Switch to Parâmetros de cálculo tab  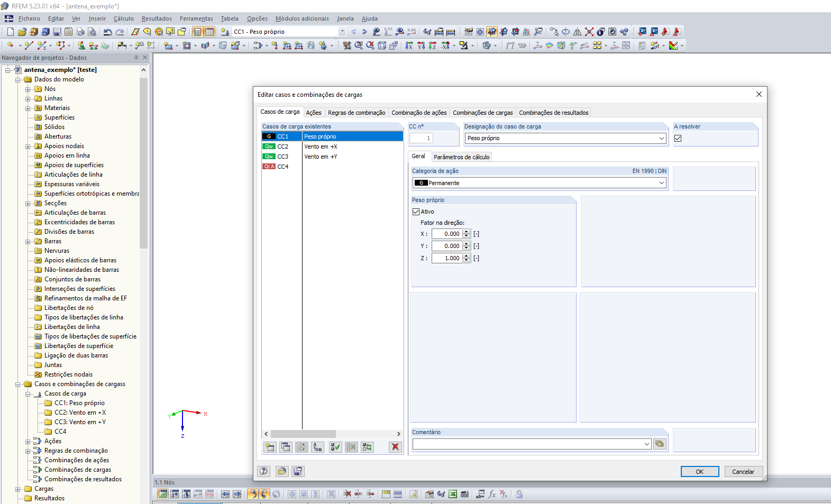[462, 157]
